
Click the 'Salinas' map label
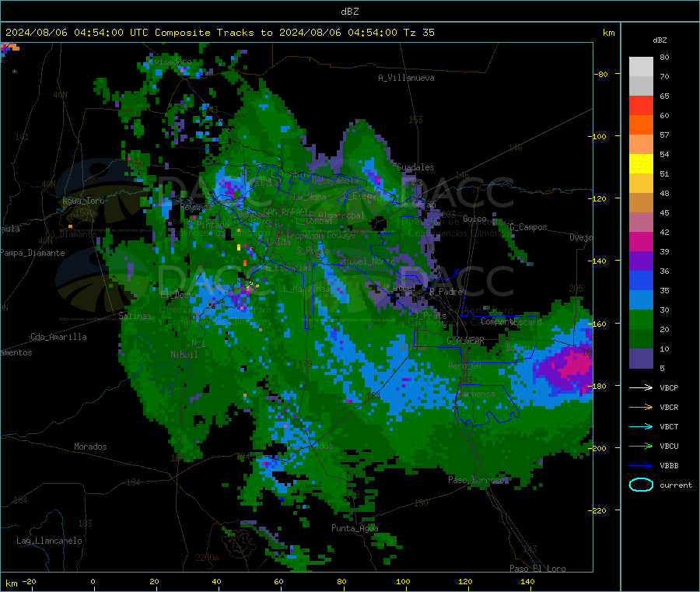(x=135, y=316)
